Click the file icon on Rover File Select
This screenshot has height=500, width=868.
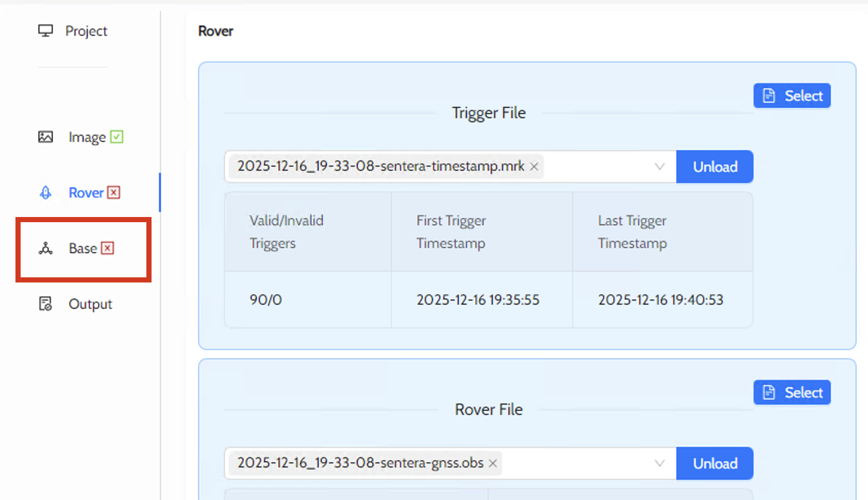tap(769, 393)
